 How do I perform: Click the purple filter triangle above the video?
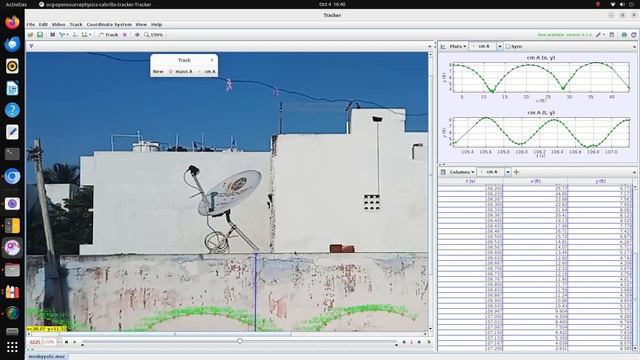click(31, 46)
